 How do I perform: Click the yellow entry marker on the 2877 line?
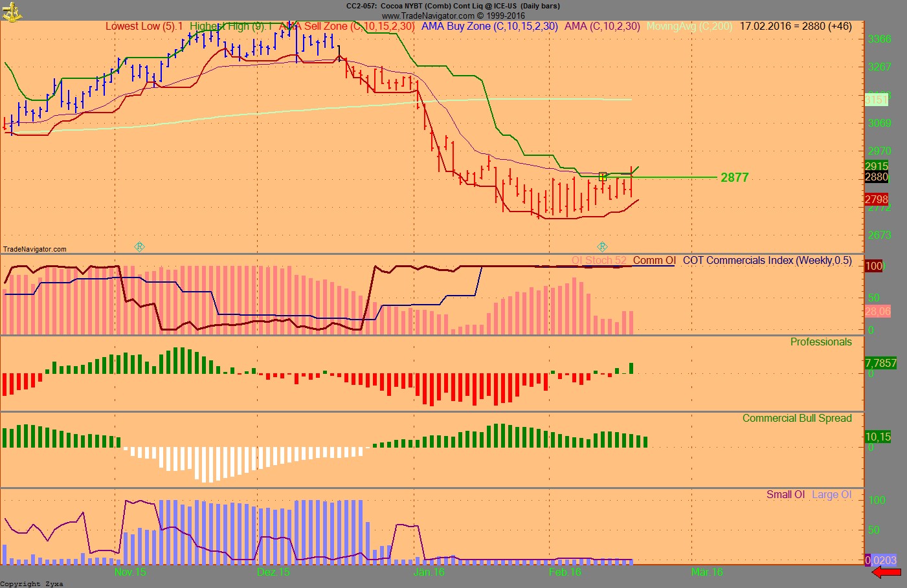601,177
